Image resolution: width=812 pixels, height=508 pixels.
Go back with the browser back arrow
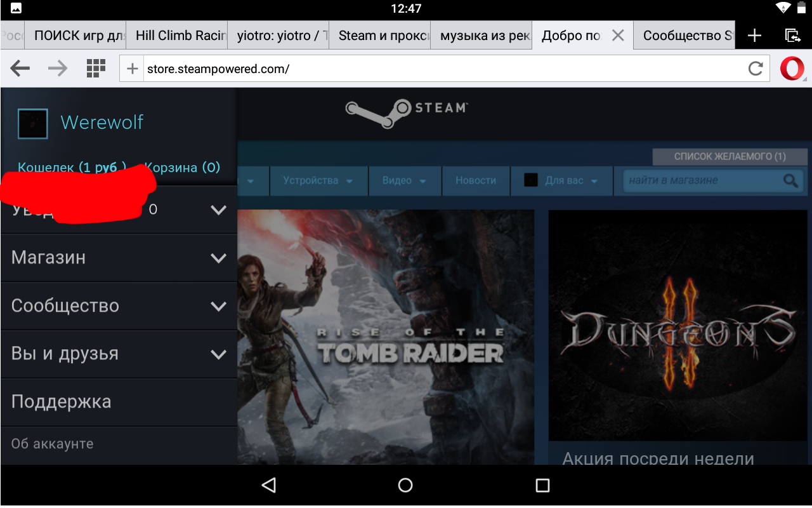click(20, 69)
